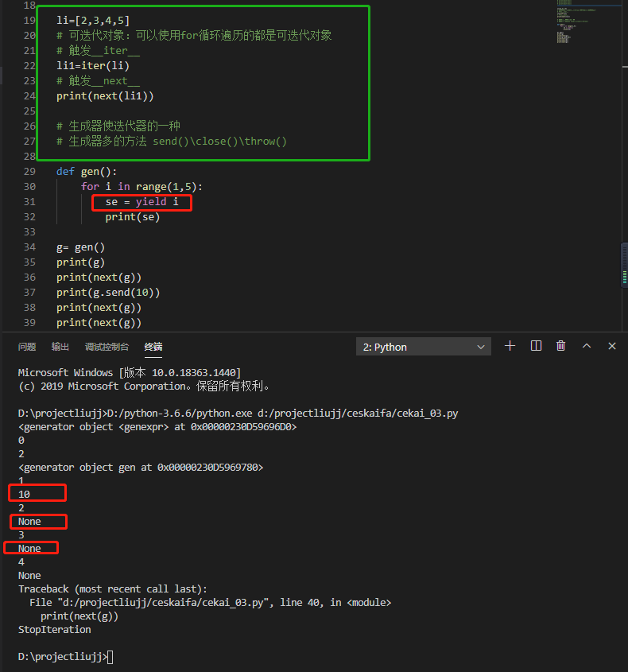
Task: Click line number 39 in gutter
Action: 29,322
